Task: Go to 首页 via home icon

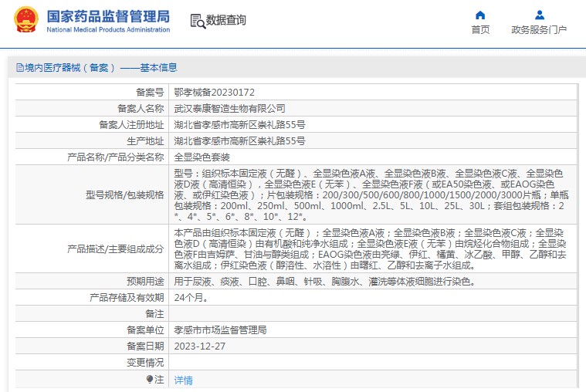Action: tap(480, 15)
